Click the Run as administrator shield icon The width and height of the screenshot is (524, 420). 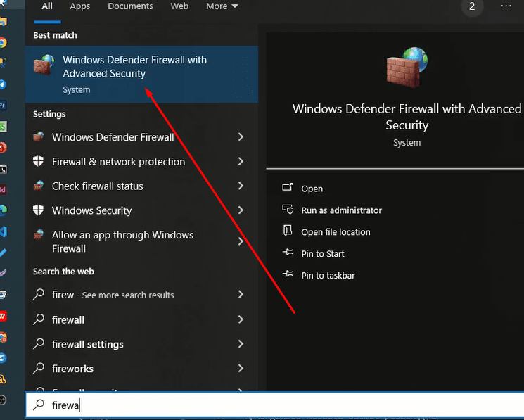point(287,210)
